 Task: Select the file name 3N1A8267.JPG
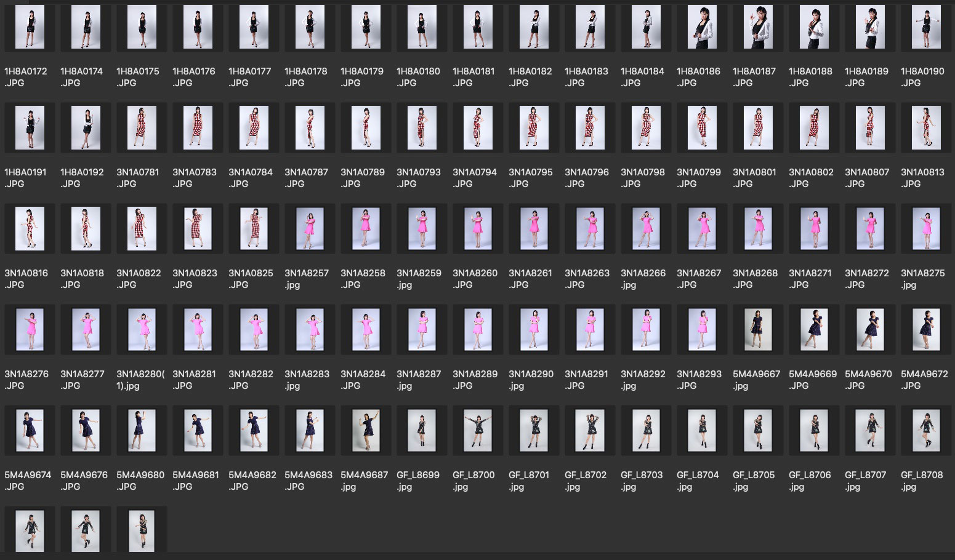tap(699, 279)
